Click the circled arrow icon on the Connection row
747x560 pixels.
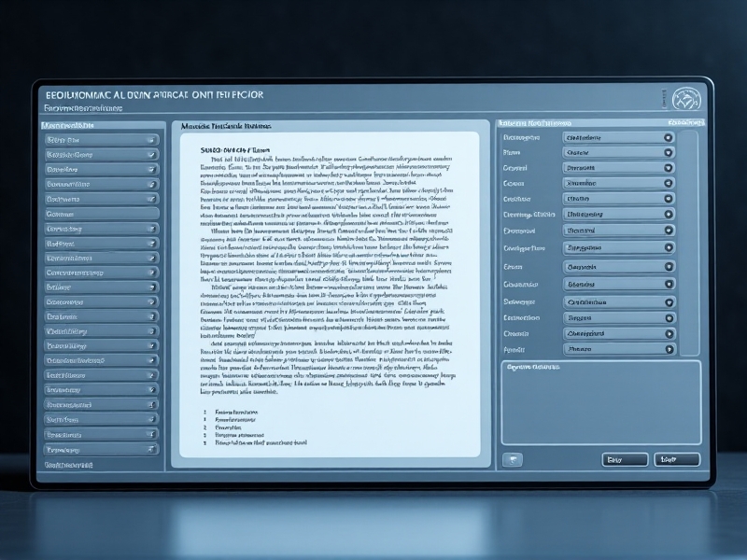coord(669,315)
